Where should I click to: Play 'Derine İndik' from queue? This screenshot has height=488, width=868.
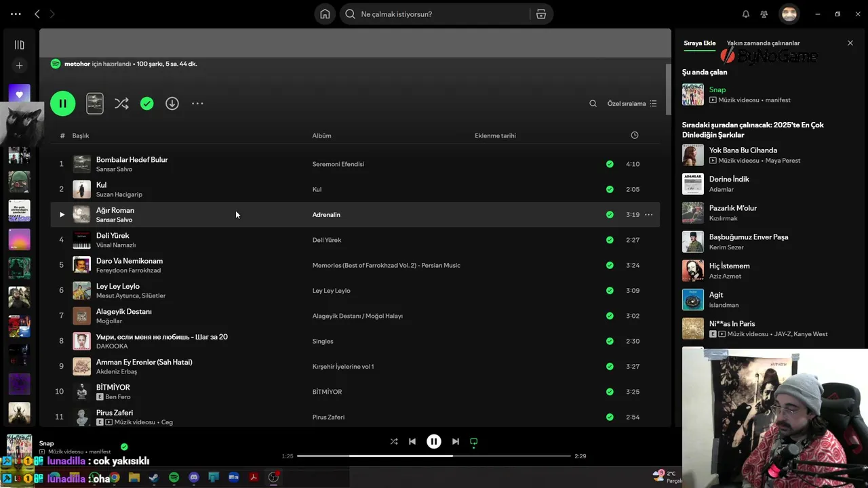coord(765,184)
